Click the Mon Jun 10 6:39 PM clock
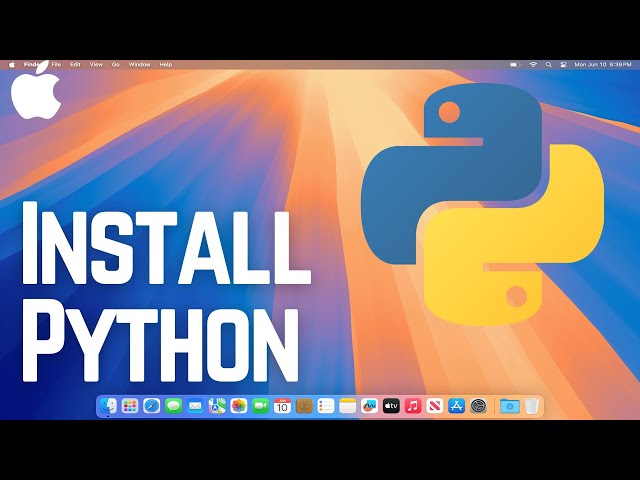 coord(603,64)
